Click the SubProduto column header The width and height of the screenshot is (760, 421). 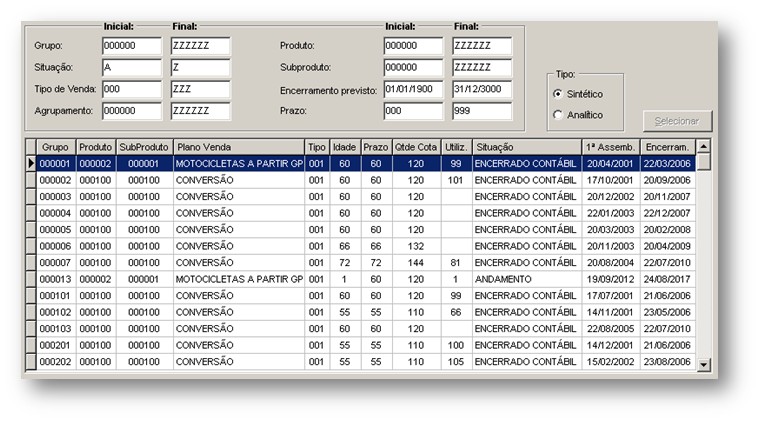click(144, 147)
